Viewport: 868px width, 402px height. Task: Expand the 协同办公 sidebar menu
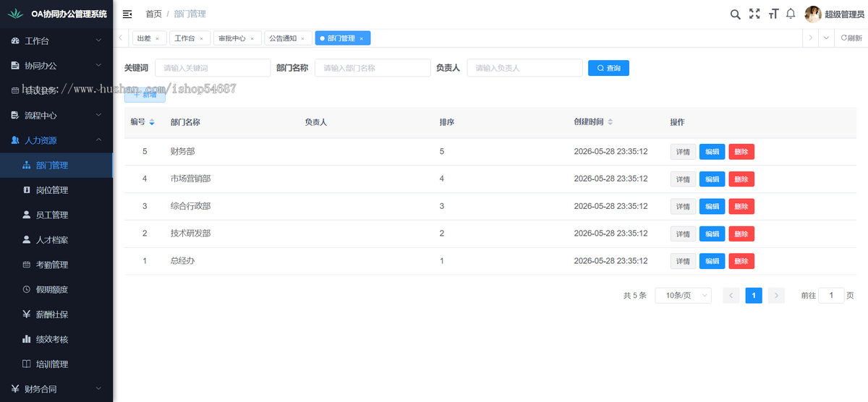(x=56, y=66)
